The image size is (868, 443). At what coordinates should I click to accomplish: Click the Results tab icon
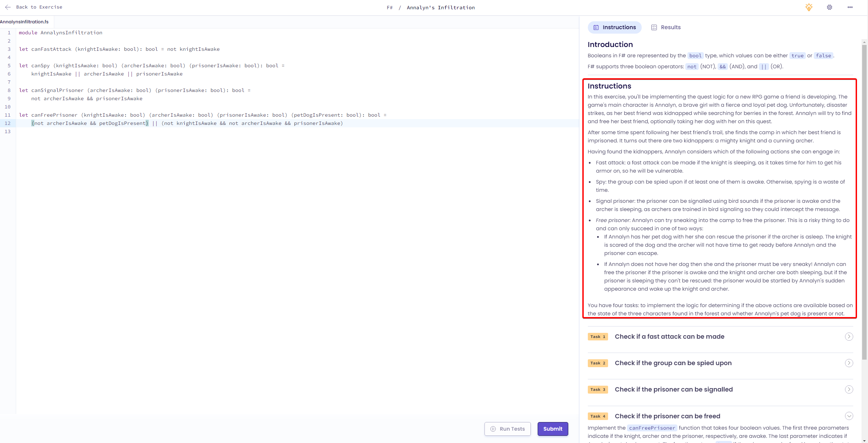[654, 27]
